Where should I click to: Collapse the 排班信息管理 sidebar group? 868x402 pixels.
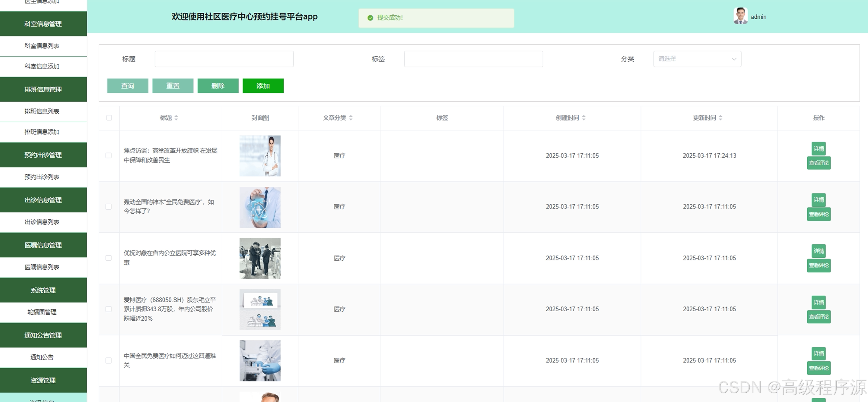click(x=43, y=90)
